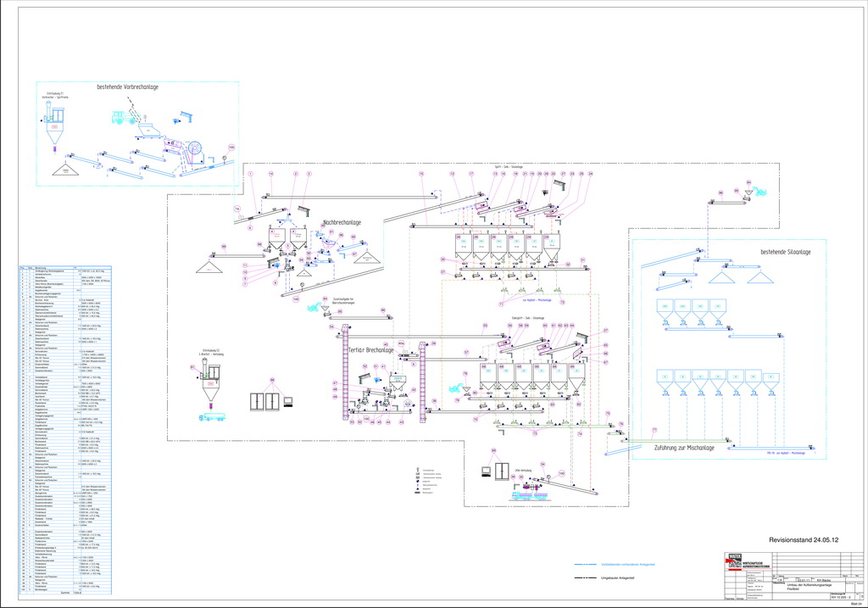Click the 'Tertiär Brechanlage' heading label
Screen dimensions: 868x608
tap(370, 349)
